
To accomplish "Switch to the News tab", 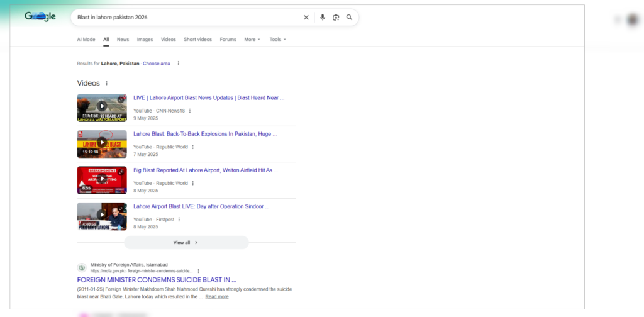I will 123,39.
